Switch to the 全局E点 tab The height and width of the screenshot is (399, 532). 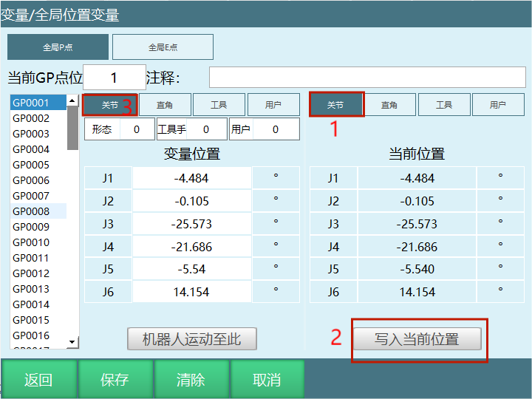coord(163,47)
